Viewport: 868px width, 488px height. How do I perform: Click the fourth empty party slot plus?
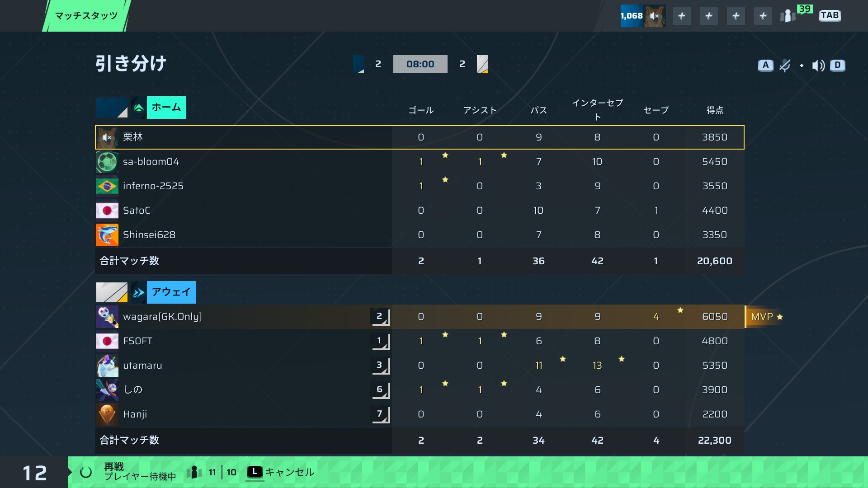coord(763,16)
